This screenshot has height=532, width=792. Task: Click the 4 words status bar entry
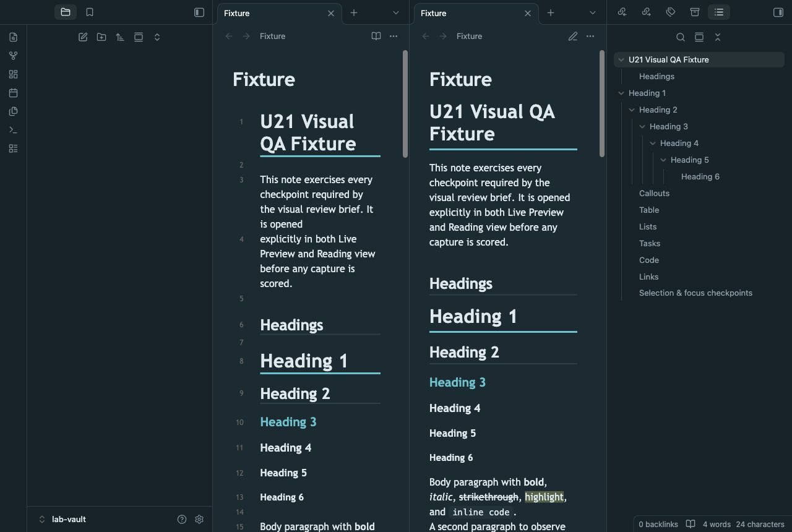(717, 524)
